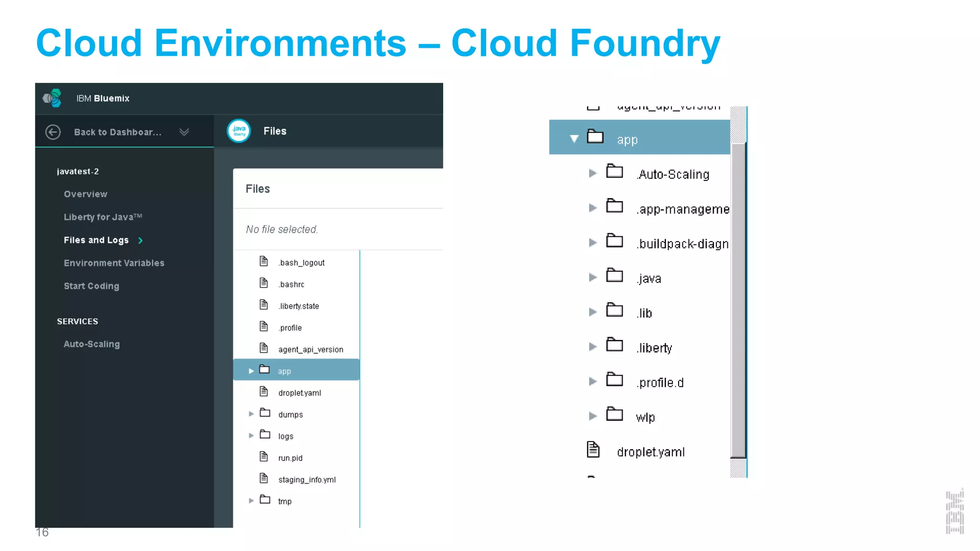Screen dimensions: 980x551
Task: Click Back to Dashboard link
Action: pyautogui.click(x=118, y=132)
